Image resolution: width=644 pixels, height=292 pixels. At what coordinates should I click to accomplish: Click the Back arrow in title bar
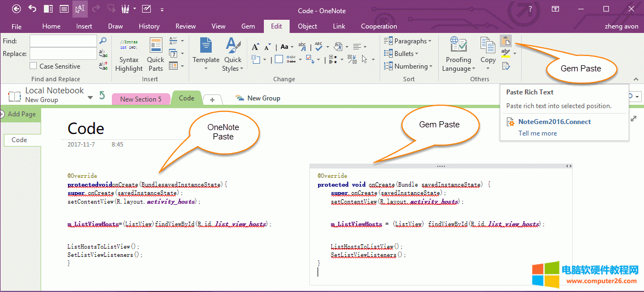pos(16,9)
